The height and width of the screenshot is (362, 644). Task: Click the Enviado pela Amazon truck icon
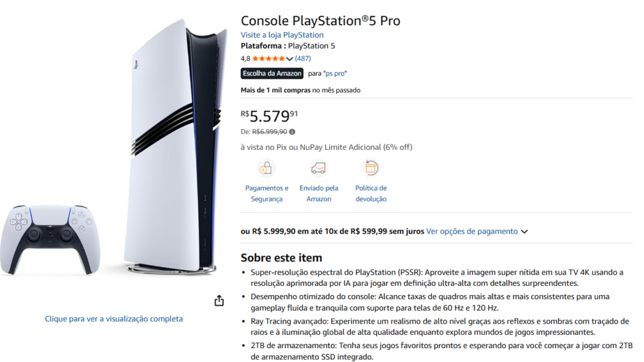[x=319, y=168]
